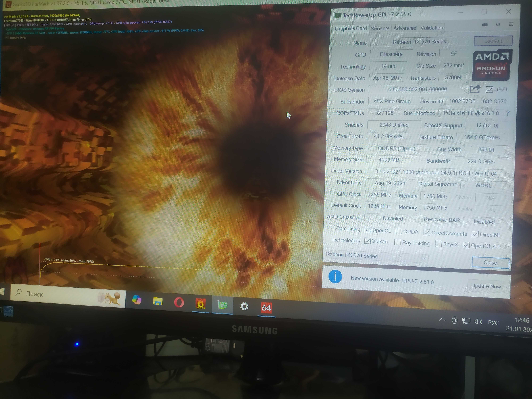Click the FurMark title bar icon
The width and height of the screenshot is (532, 399).
(x=8, y=4)
